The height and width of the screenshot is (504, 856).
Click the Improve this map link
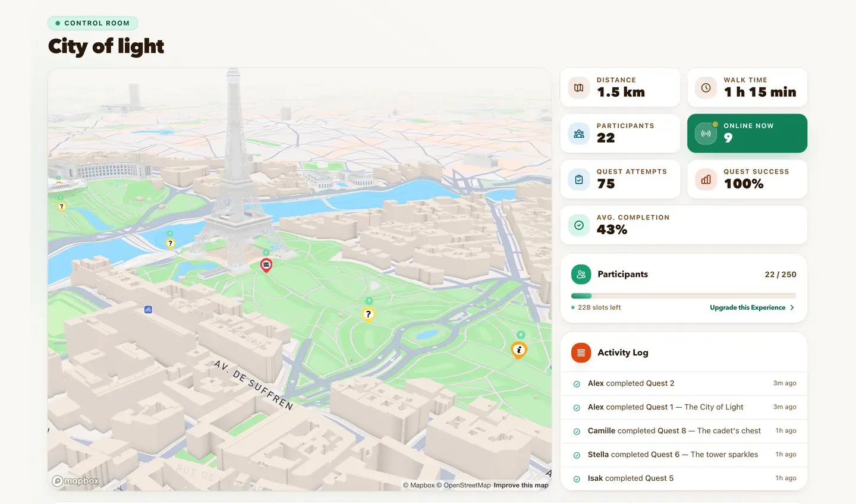[x=521, y=485]
